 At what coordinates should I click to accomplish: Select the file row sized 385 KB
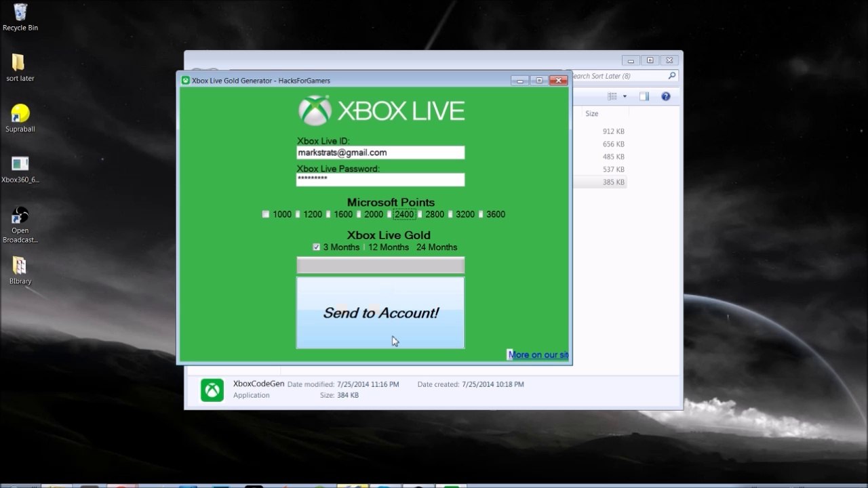pyautogui.click(x=599, y=182)
